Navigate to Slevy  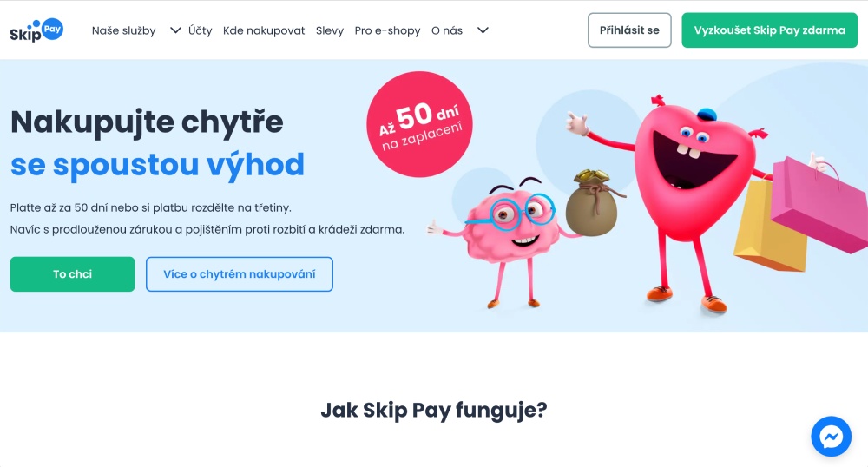tap(329, 30)
